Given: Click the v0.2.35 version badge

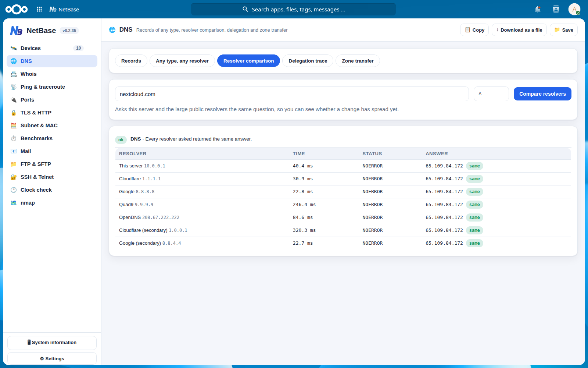Looking at the screenshot, I should (x=69, y=31).
